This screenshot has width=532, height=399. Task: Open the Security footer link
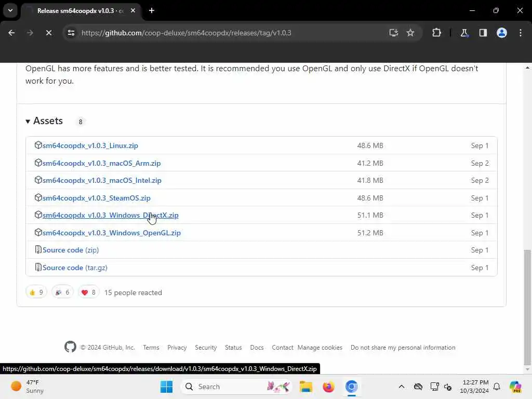[x=206, y=348]
